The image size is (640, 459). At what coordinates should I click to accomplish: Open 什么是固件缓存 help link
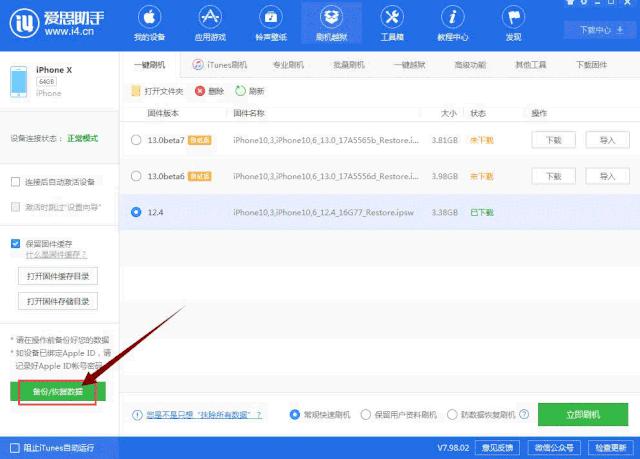(56, 255)
